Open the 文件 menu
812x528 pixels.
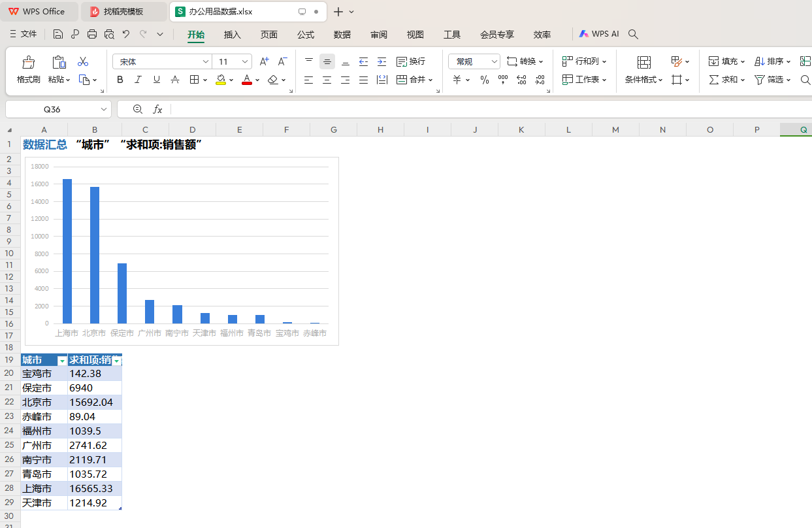[x=24, y=34]
